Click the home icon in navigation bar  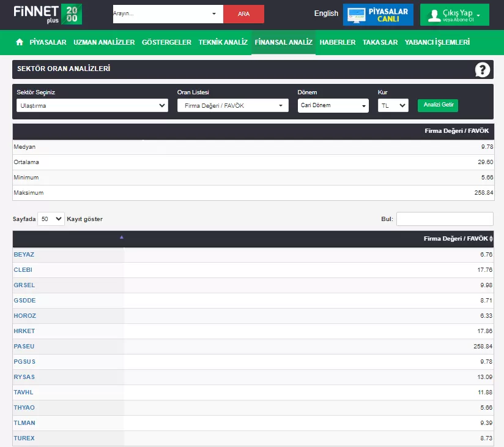coord(20,42)
